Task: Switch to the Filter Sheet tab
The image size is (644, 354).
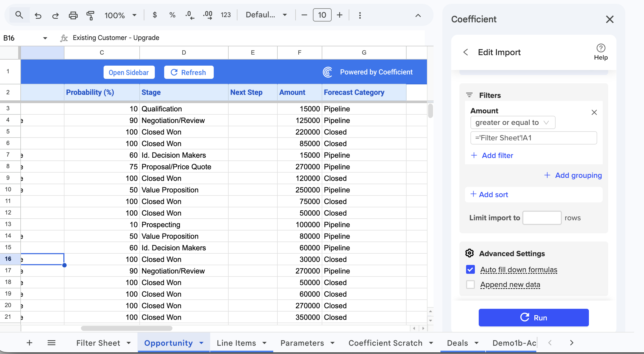Action: (98, 343)
